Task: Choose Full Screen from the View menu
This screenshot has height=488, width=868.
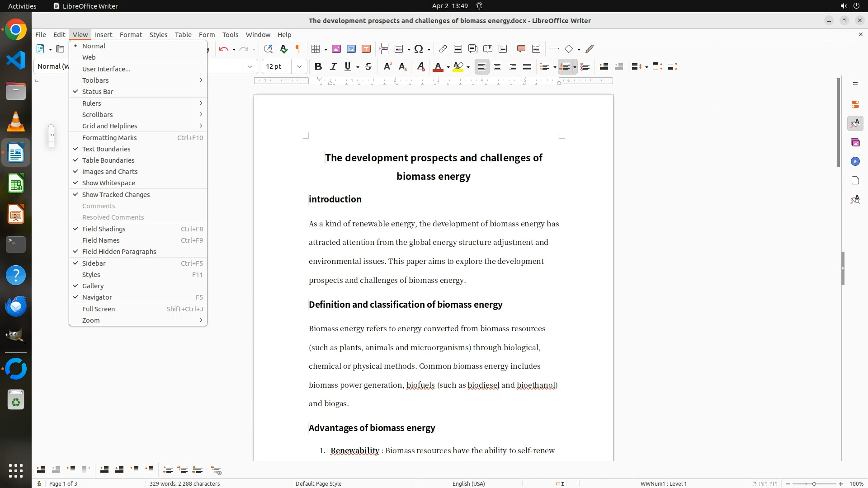Action: tap(99, 309)
